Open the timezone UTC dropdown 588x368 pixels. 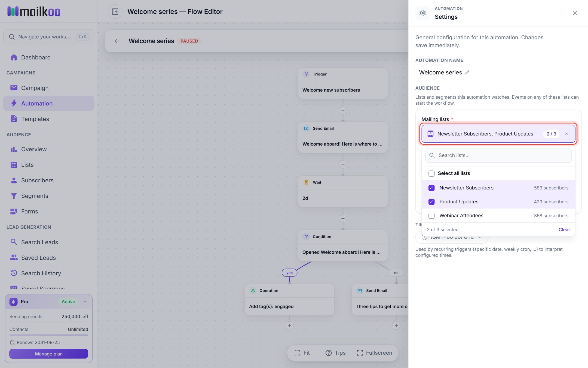[x=452, y=238]
